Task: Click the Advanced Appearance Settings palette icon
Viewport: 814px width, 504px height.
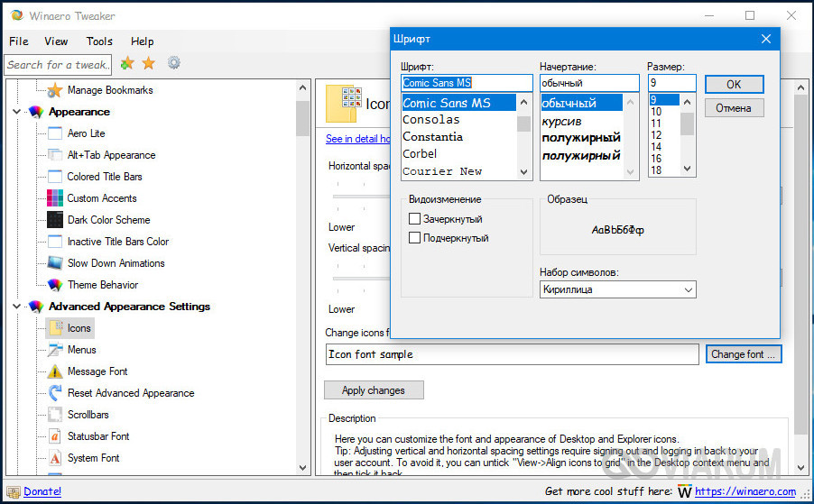Action: pos(36,307)
